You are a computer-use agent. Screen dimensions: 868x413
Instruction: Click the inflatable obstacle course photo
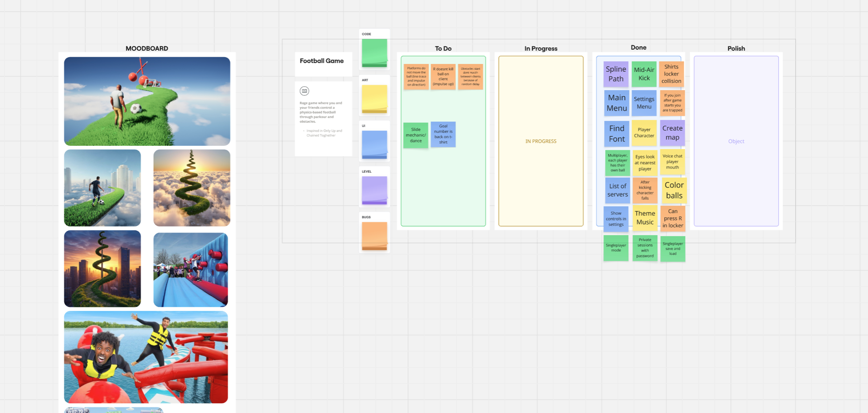[x=191, y=270]
